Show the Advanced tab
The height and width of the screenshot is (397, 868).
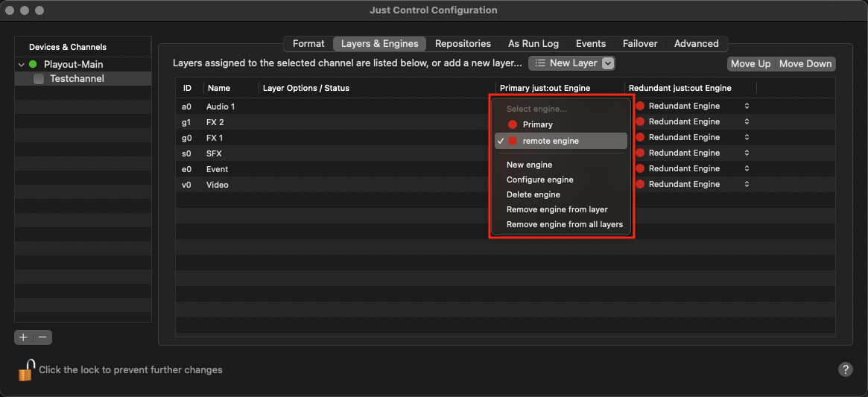pyautogui.click(x=697, y=44)
